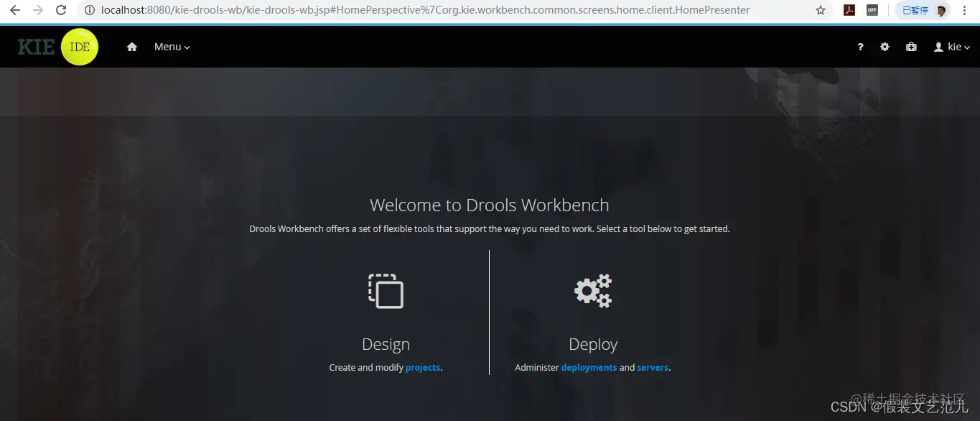Click the briefcase icon in top bar
Image resolution: width=980 pixels, height=421 pixels.
911,47
